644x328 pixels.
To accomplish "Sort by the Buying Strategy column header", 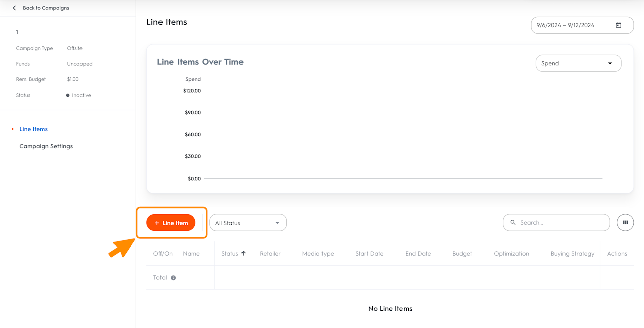I will coord(573,254).
